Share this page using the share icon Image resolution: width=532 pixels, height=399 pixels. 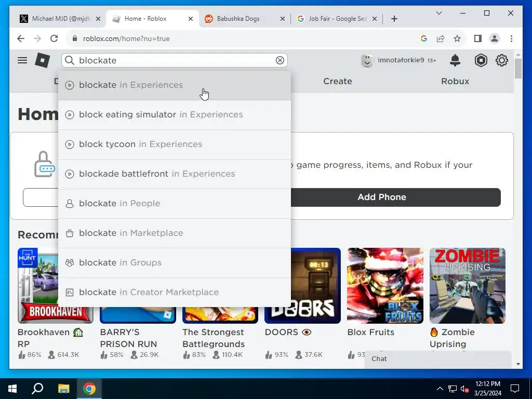pyautogui.click(x=441, y=38)
